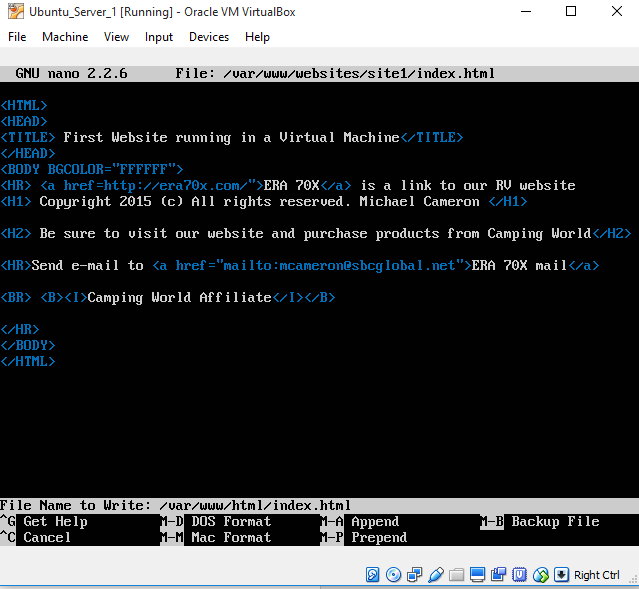Click the closing </HR> tag line

20,329
